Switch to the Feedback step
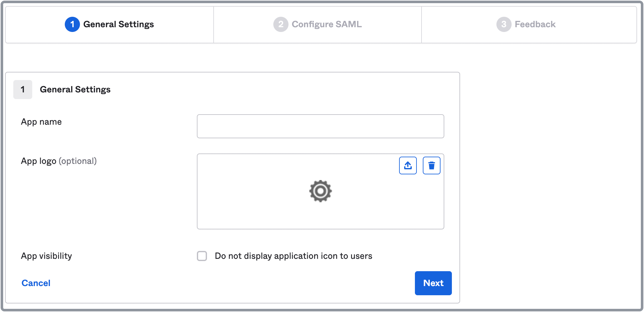This screenshot has height=312, width=644. (529, 24)
